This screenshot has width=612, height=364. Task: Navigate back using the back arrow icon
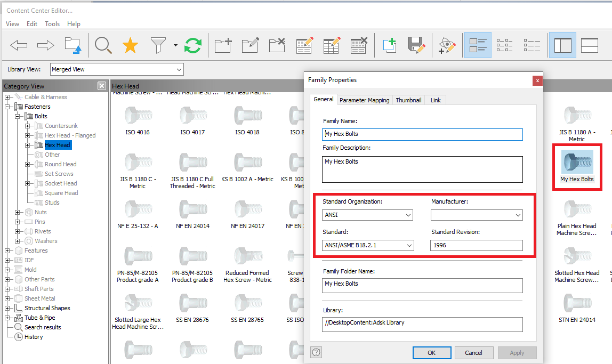pyautogui.click(x=18, y=45)
